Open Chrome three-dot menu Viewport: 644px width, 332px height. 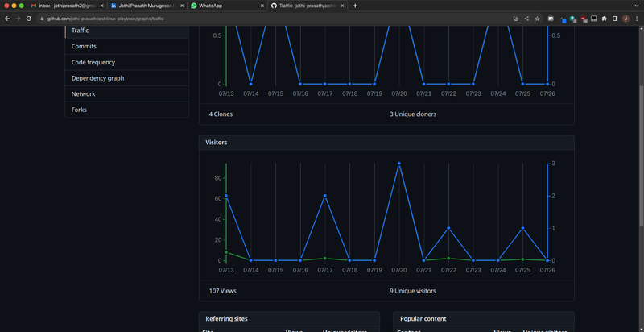click(x=636, y=18)
